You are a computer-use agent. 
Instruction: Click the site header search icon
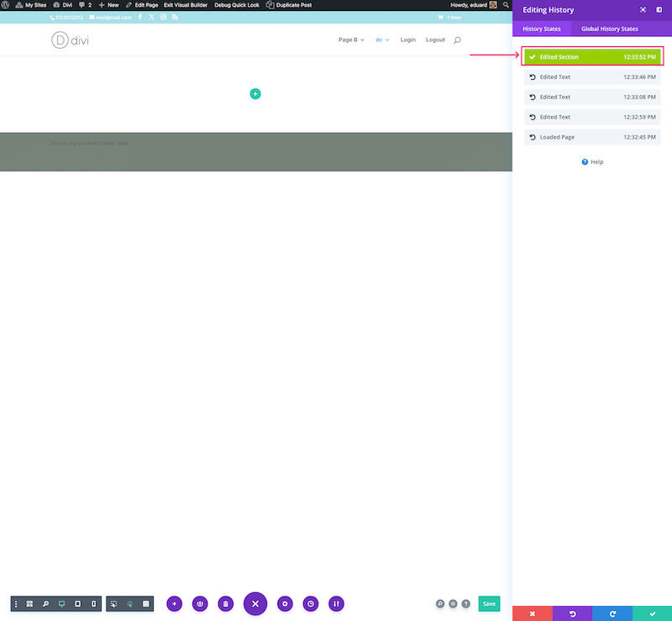(457, 39)
